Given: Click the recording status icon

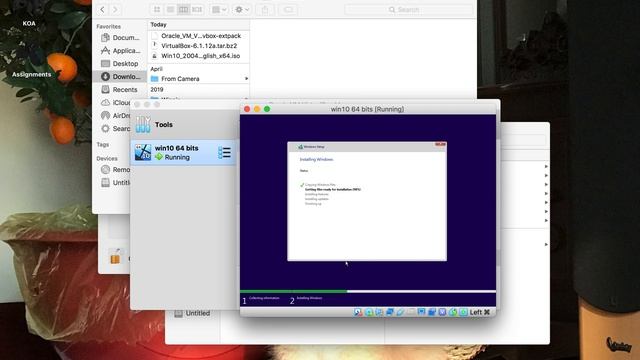Looking at the screenshot, I should pos(432,312).
